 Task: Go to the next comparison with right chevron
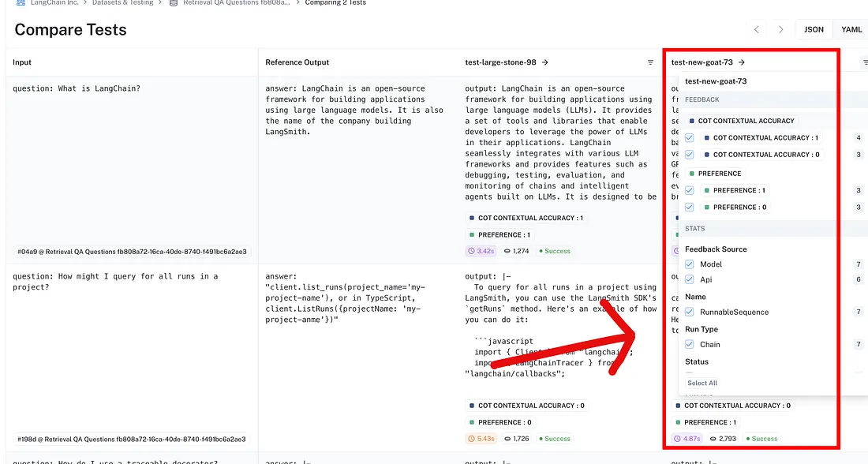(x=780, y=29)
